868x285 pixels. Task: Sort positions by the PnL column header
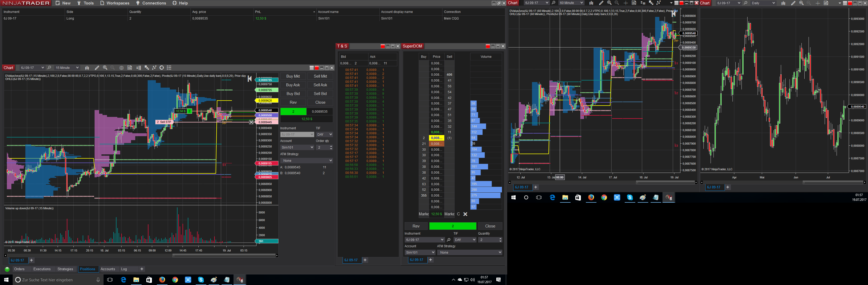(285, 12)
